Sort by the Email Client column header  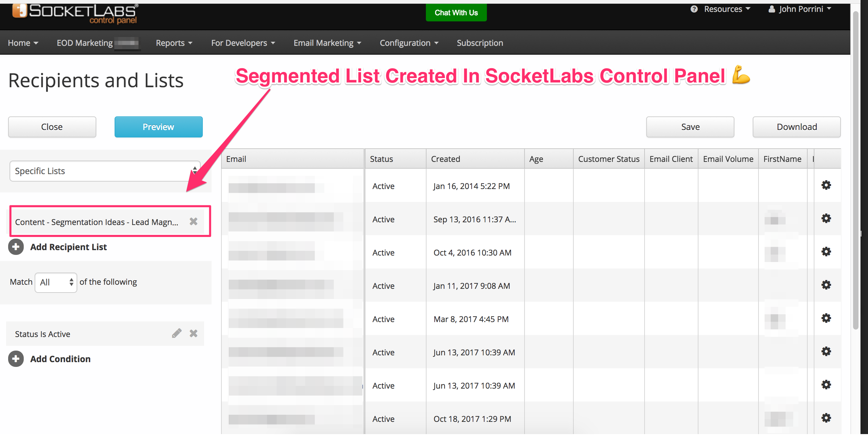(671, 159)
